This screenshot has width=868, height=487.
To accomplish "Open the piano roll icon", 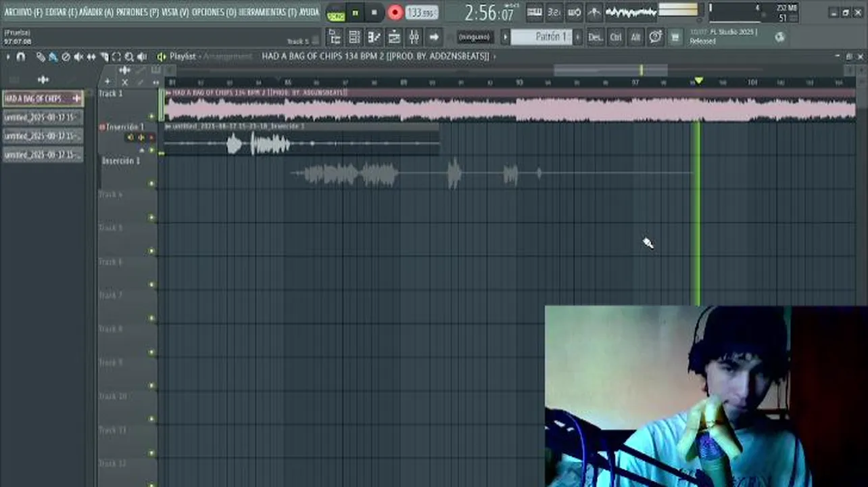I will click(x=374, y=37).
